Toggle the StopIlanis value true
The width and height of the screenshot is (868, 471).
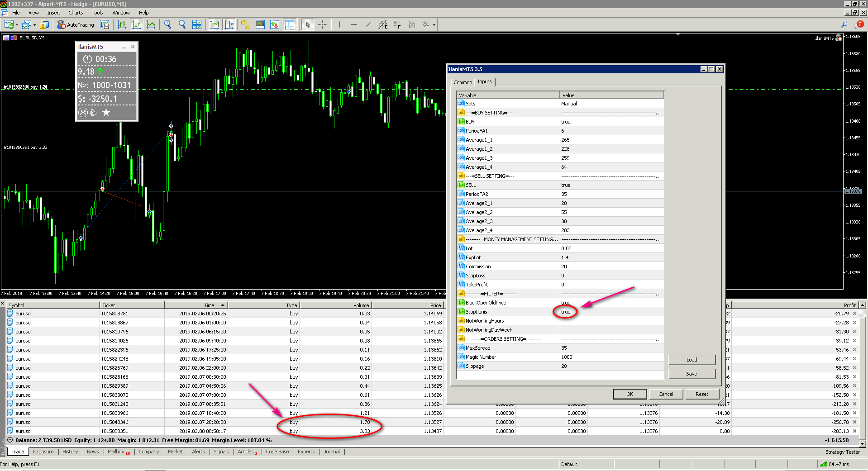[x=566, y=312]
